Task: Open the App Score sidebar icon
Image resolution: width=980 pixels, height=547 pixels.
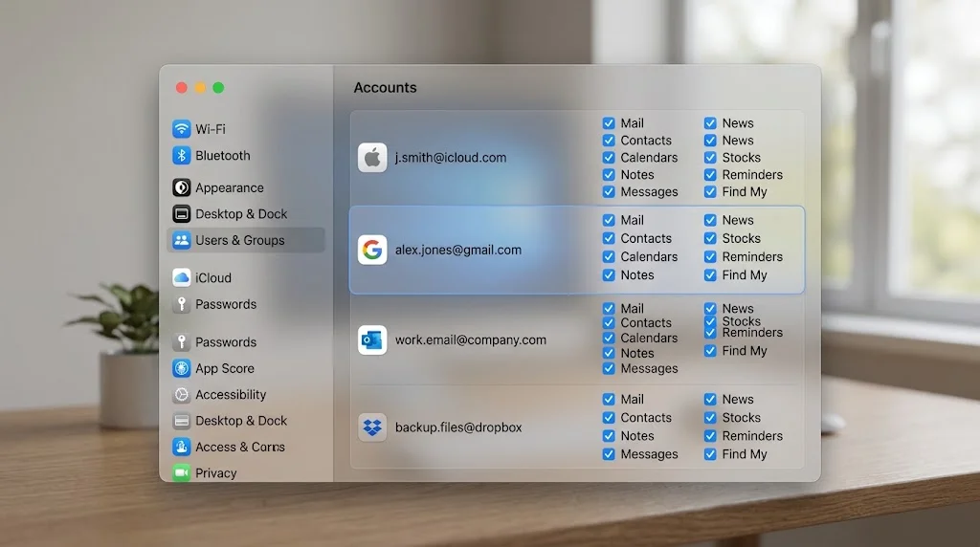Action: tap(181, 368)
